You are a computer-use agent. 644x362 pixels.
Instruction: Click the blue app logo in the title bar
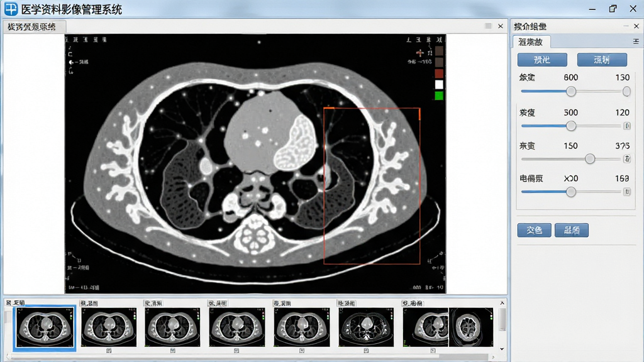pos(11,9)
